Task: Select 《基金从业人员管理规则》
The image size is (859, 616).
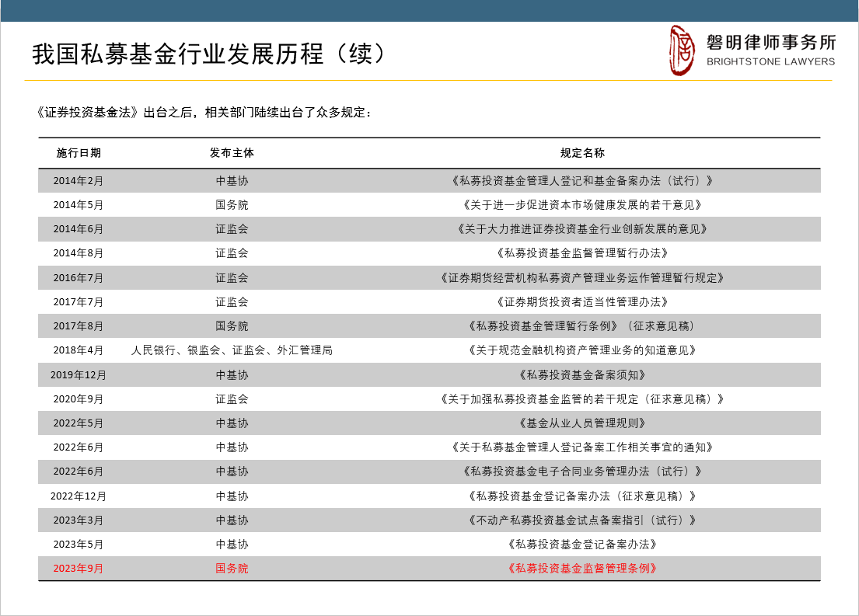Action: click(x=582, y=423)
